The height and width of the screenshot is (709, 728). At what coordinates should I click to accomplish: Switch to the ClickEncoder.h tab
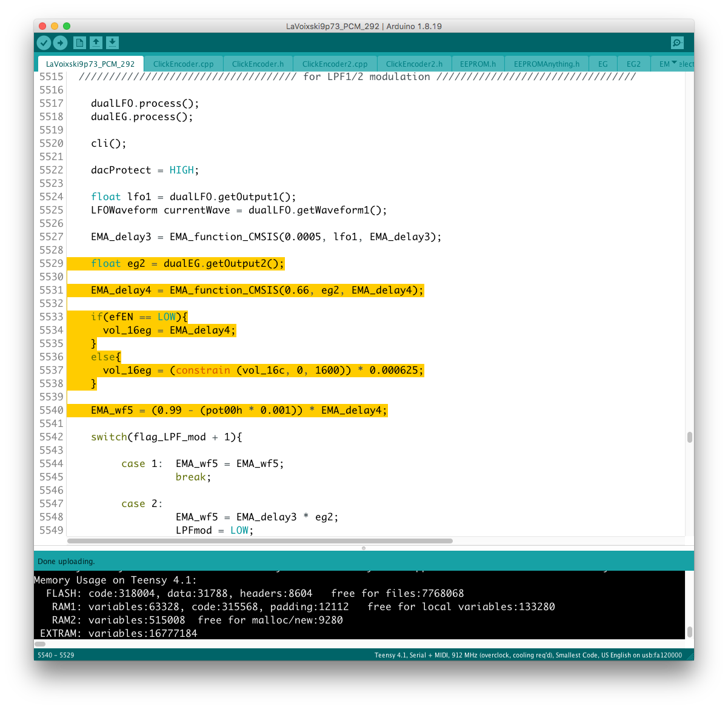(258, 64)
